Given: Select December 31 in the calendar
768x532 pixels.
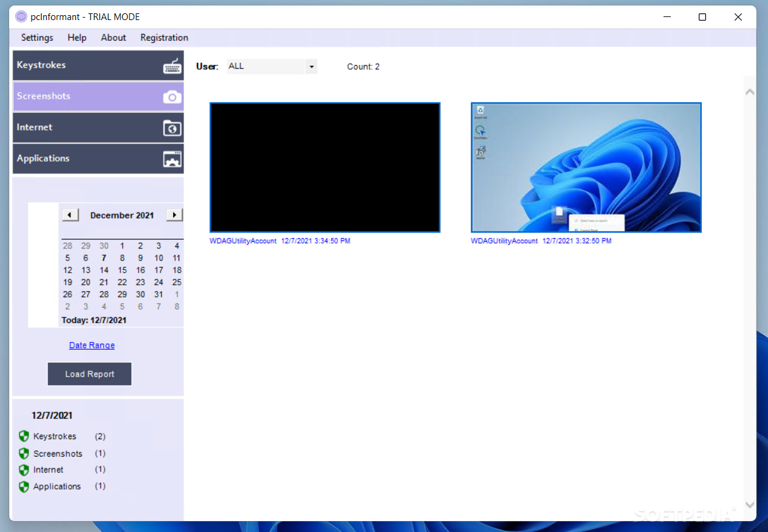Looking at the screenshot, I should (159, 295).
